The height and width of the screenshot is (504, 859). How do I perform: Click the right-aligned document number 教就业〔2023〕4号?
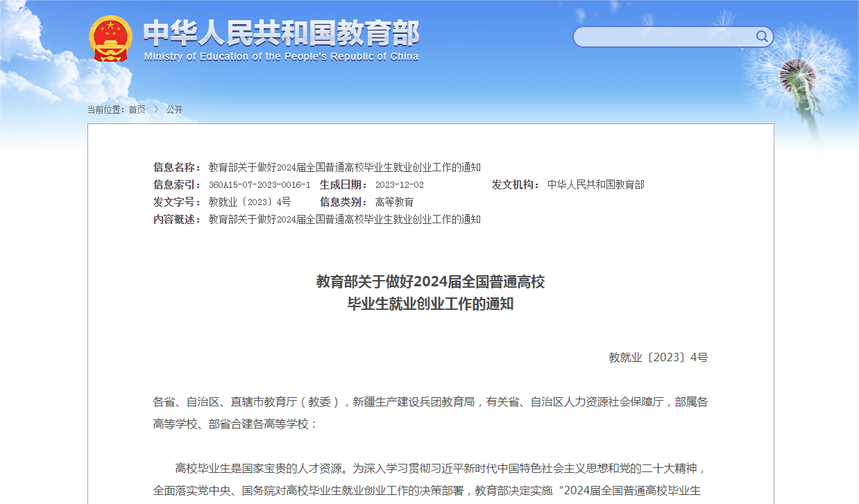[658, 358]
